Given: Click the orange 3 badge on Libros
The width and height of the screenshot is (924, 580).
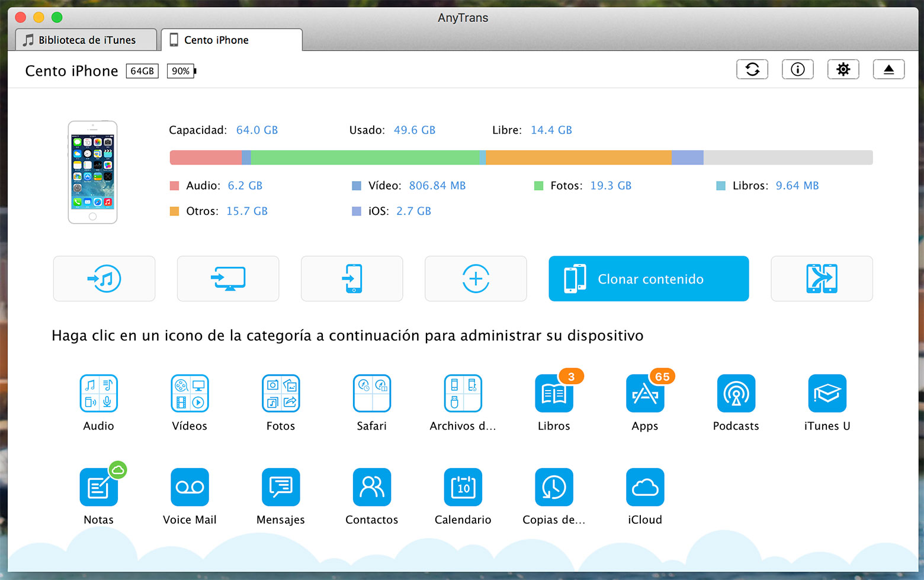Looking at the screenshot, I should pos(571,376).
